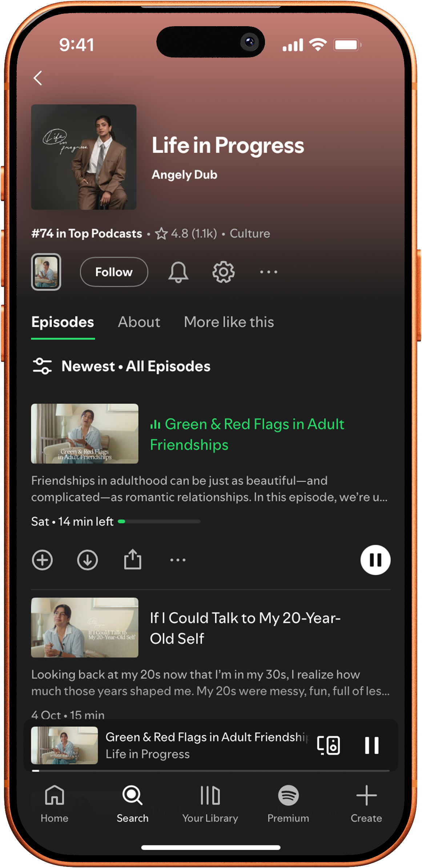
Task: Open the #74 in Top Podcasts chart
Action: pyautogui.click(x=87, y=233)
